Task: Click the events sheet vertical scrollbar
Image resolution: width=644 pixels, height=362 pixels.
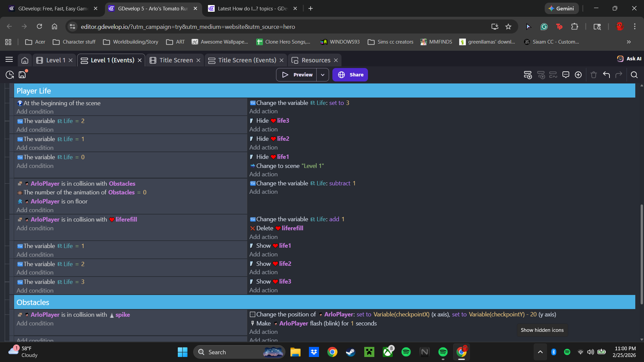Action: (641, 255)
